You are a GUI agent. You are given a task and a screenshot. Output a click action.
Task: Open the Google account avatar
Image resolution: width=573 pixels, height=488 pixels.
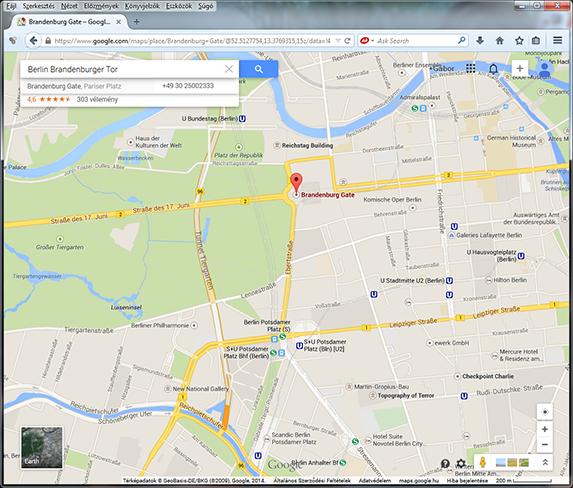[544, 69]
